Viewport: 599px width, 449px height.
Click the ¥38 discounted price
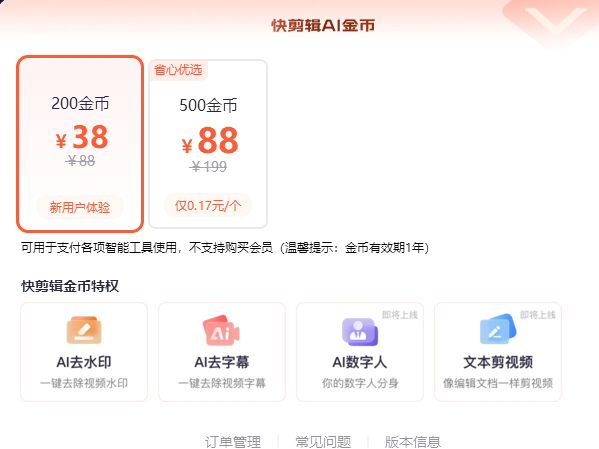click(x=82, y=137)
